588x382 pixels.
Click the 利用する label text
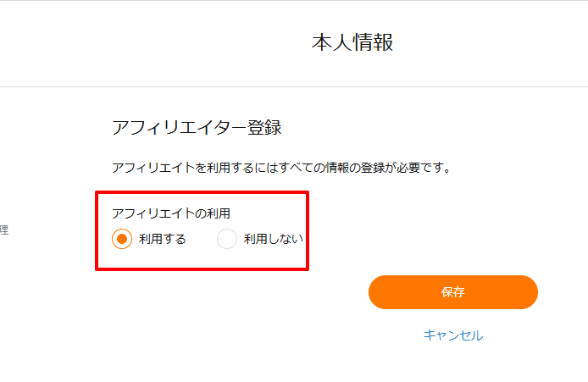[163, 239]
